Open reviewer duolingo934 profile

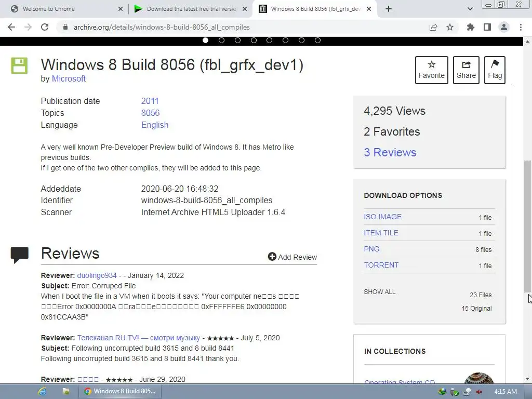click(x=97, y=275)
